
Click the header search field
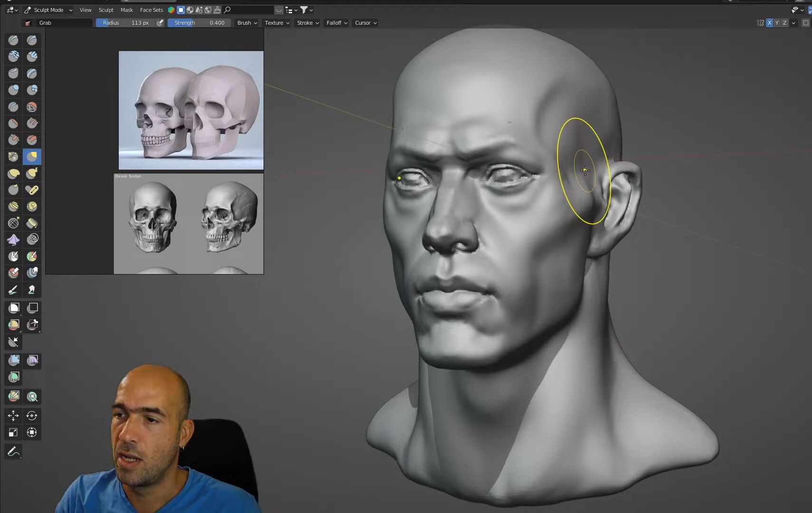[248, 10]
